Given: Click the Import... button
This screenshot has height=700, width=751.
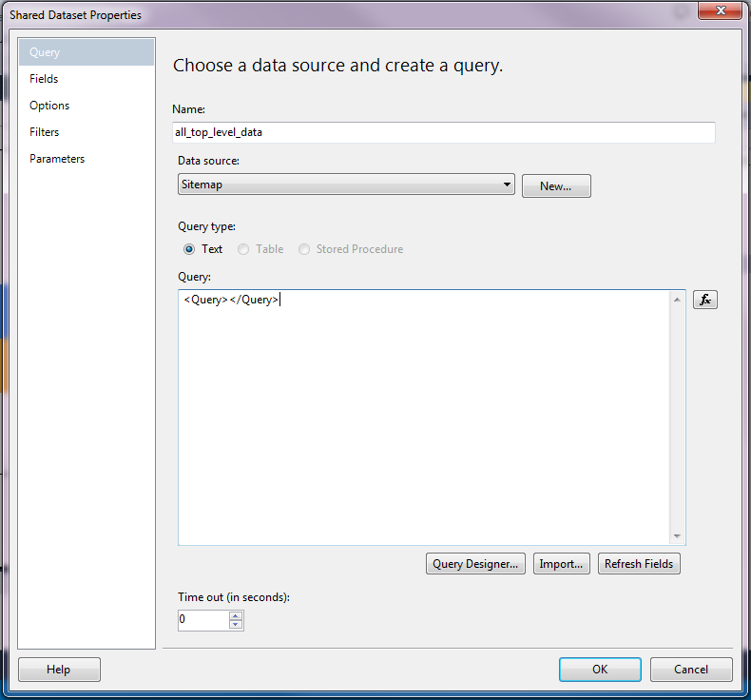Looking at the screenshot, I should [561, 564].
